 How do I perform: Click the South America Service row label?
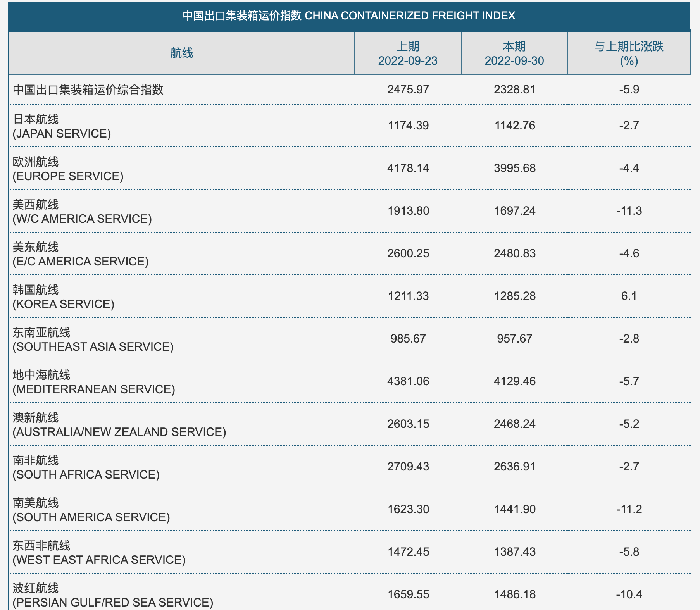pos(91,510)
